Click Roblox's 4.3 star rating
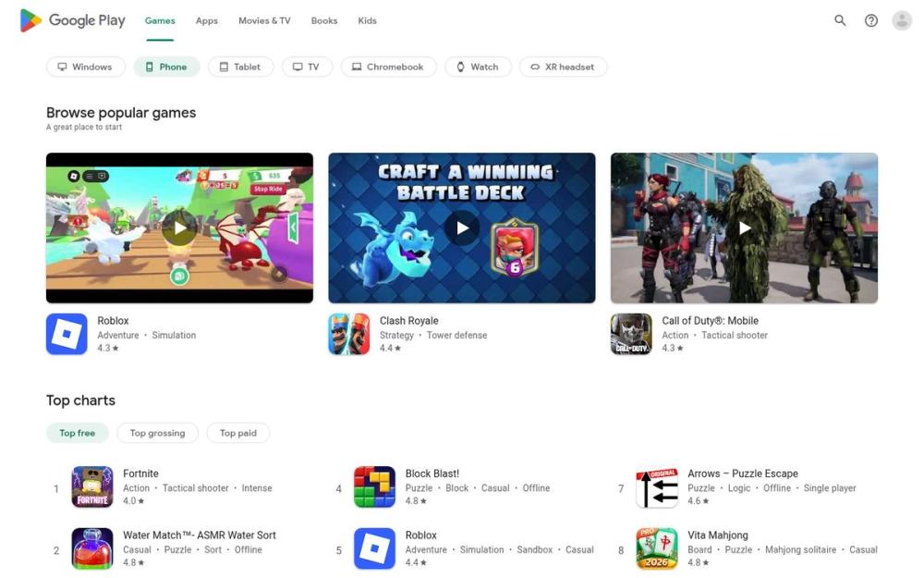Image resolution: width=924 pixels, height=578 pixels. tap(108, 348)
